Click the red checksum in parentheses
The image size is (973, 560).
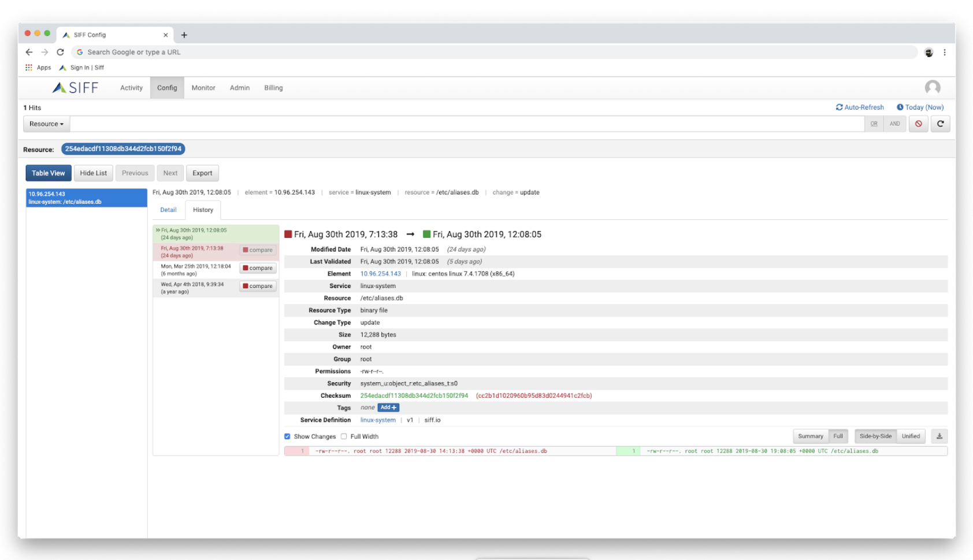(534, 396)
